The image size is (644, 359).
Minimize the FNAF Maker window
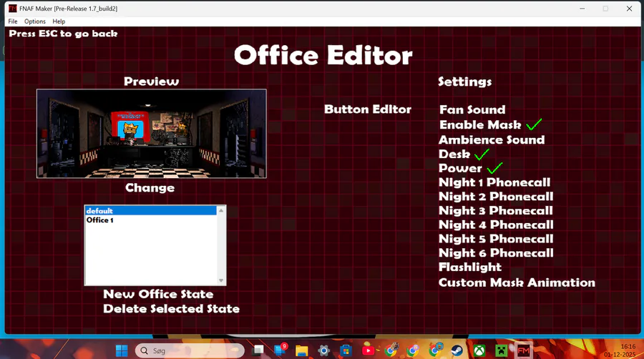pos(582,9)
